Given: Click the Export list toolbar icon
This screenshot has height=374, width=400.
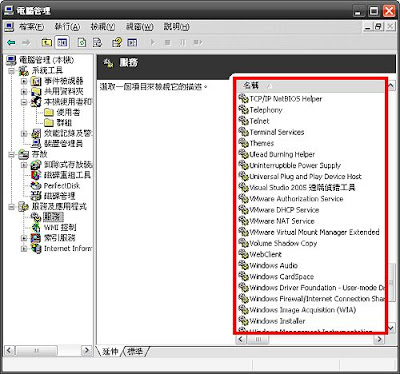Looking at the screenshot, I should [97, 42].
